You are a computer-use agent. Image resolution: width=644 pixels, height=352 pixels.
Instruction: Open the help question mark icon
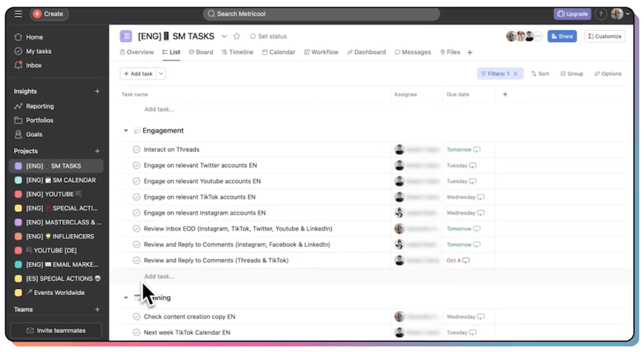point(601,14)
